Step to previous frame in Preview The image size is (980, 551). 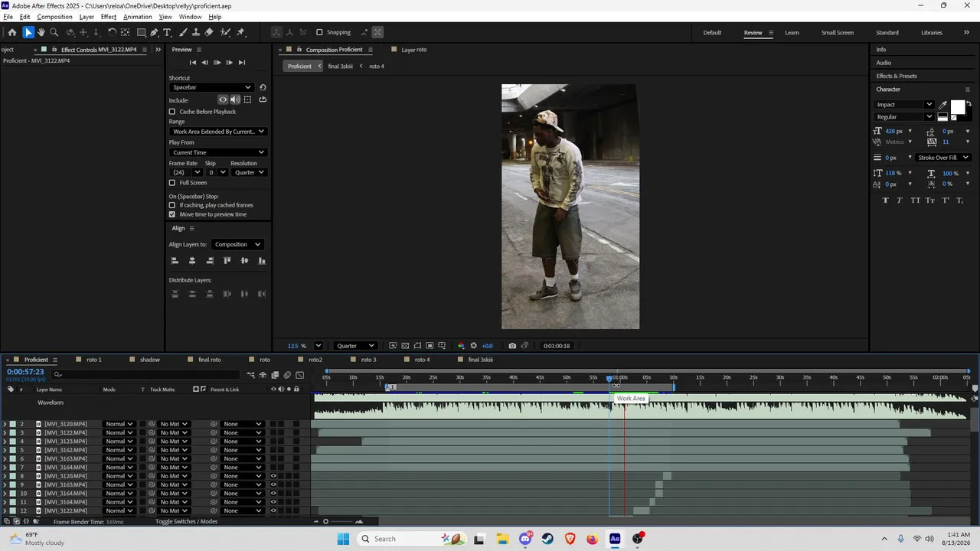click(x=204, y=63)
